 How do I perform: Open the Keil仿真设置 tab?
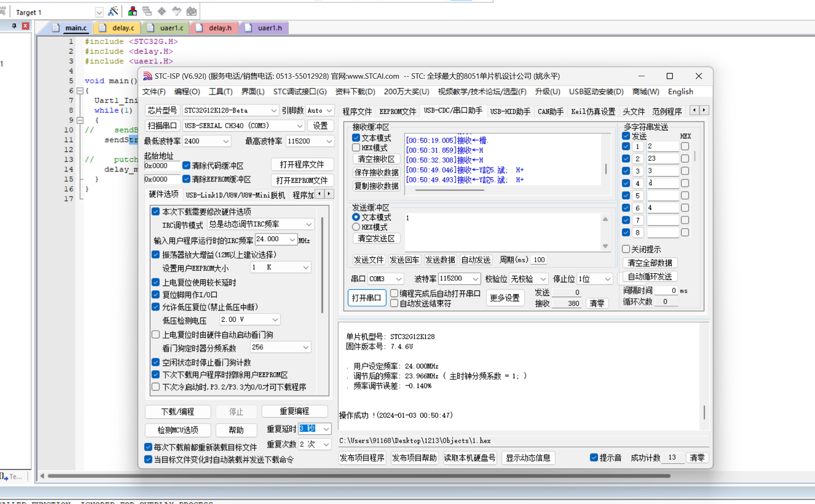[593, 111]
